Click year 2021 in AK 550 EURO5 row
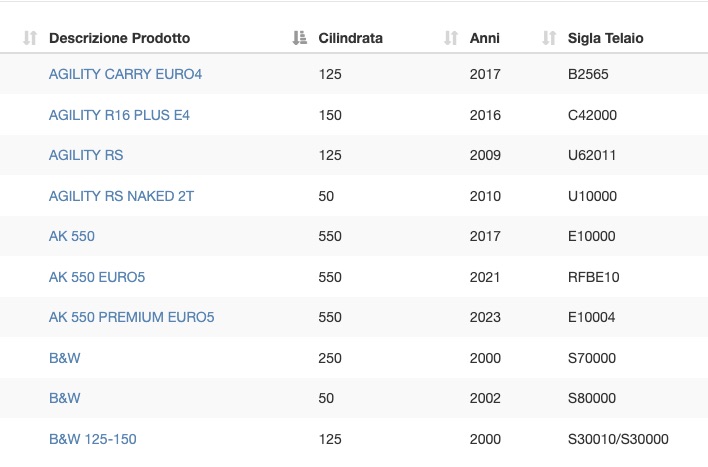This screenshot has height=467, width=708. (x=484, y=277)
